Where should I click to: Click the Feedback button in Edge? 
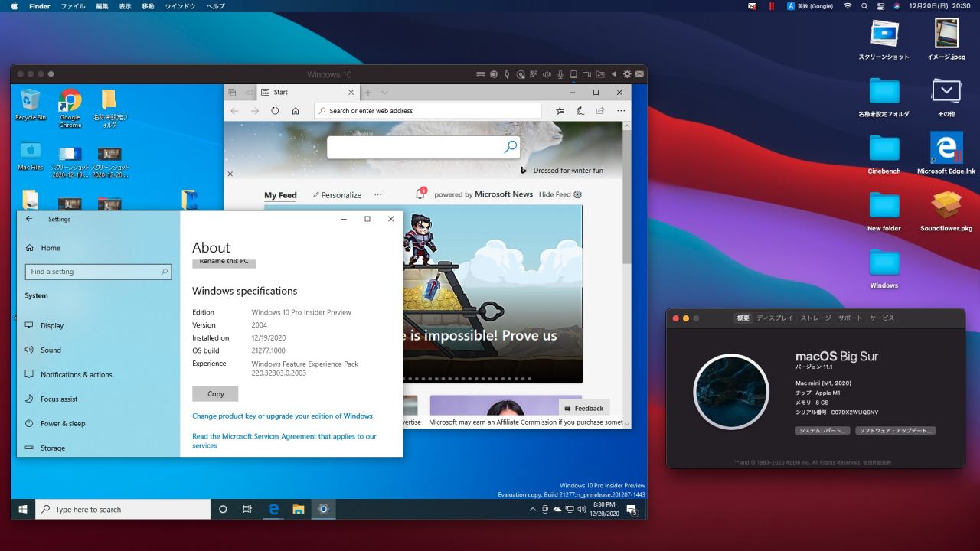(584, 409)
